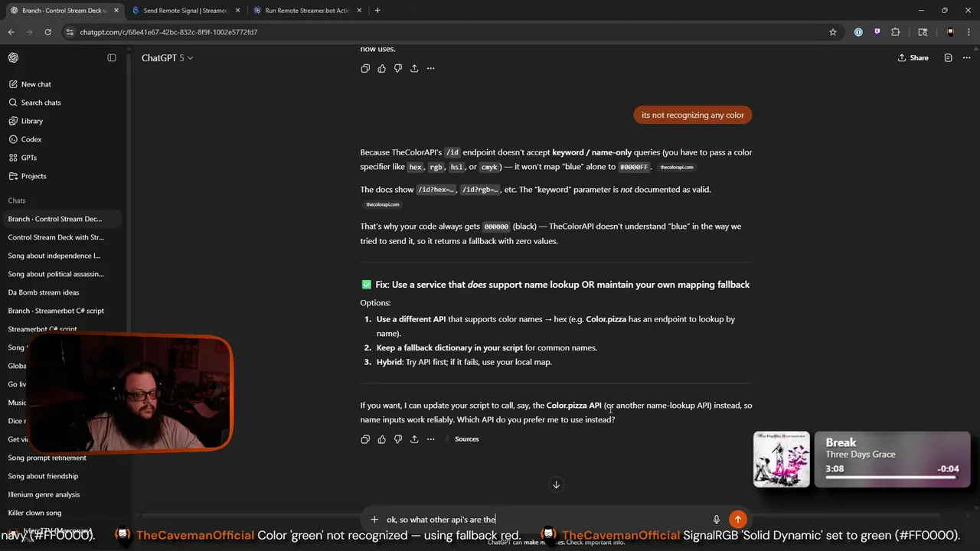Image resolution: width=980 pixels, height=551 pixels.
Task: Open the Projects section
Action: coord(33,176)
